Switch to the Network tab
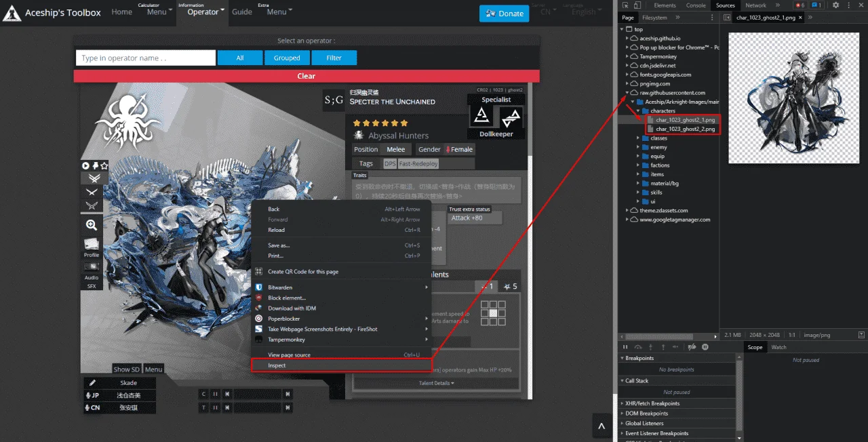The height and width of the screenshot is (442, 868). [x=755, y=5]
